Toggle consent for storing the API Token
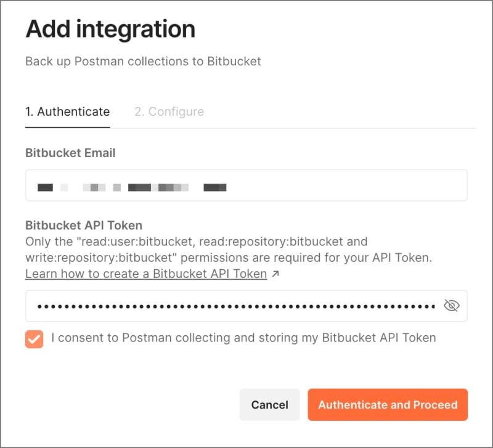The height and width of the screenshot is (448, 493). tap(35, 338)
